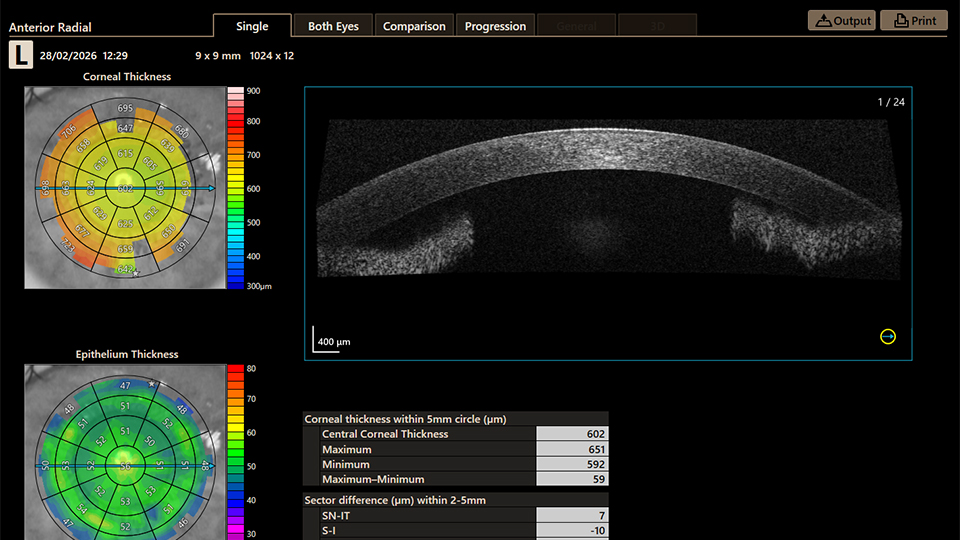960x540 pixels.
Task: Click the Minimum value 592
Action: click(x=572, y=464)
